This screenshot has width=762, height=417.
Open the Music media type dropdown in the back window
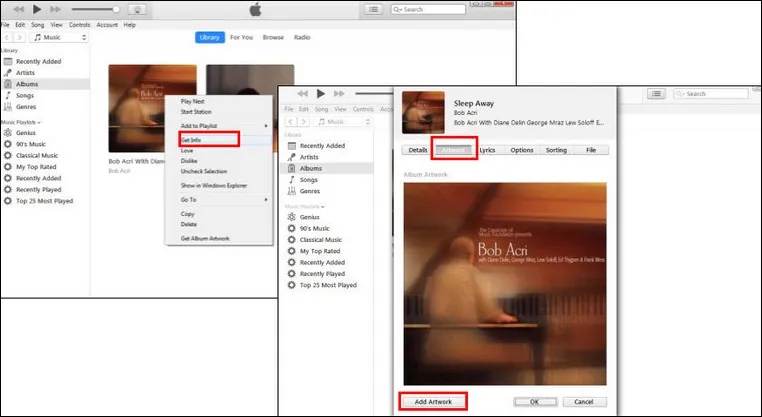point(62,37)
